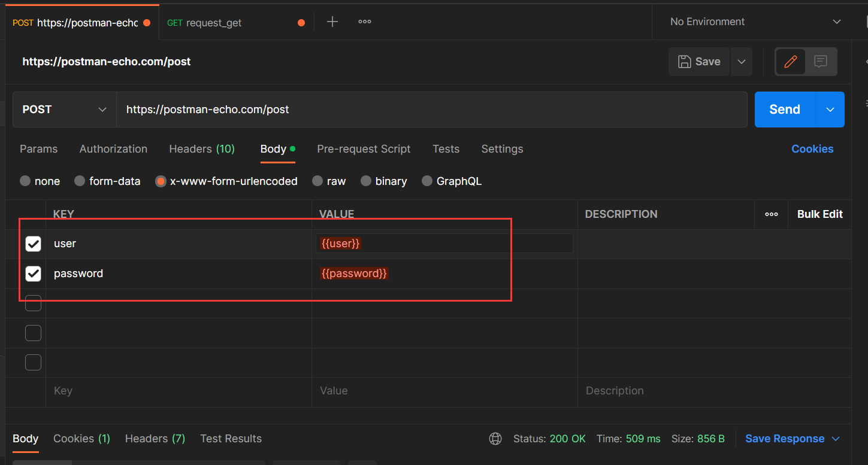Click the pencil edit mode icon
868x465 pixels.
[791, 61]
